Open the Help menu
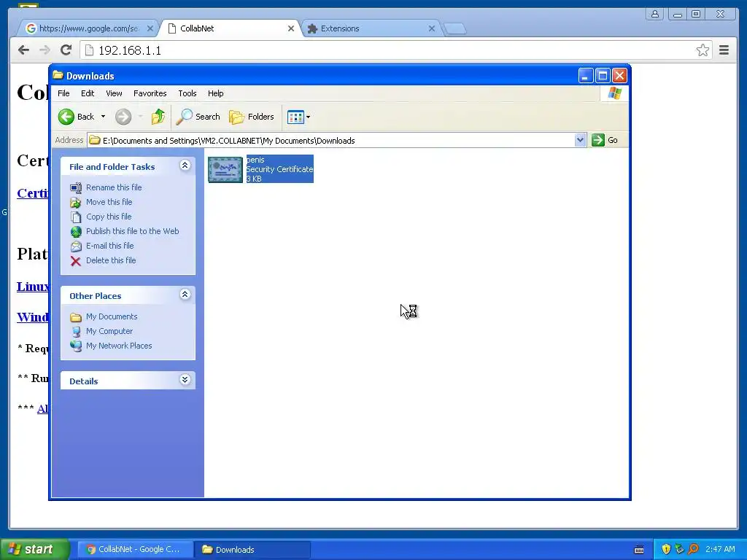 215,93
